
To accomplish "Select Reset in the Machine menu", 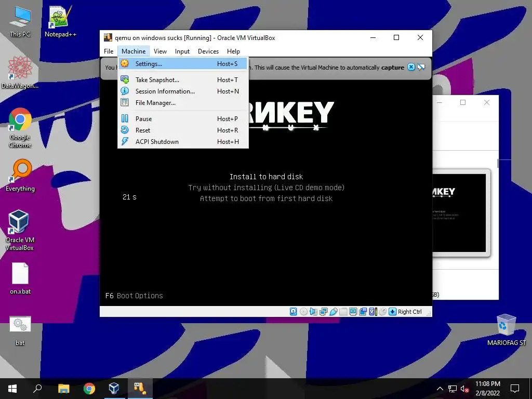I will [x=183, y=130].
